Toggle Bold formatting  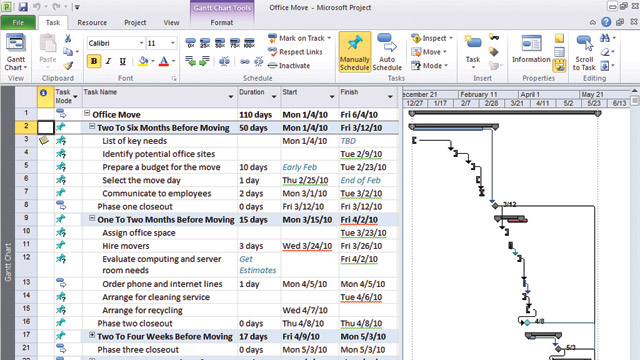point(94,61)
